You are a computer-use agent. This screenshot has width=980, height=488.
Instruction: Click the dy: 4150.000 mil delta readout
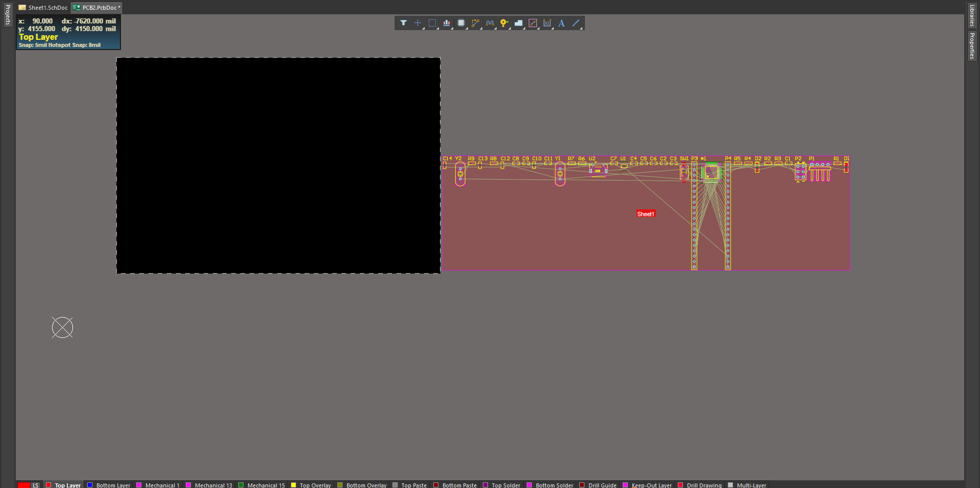tap(89, 29)
